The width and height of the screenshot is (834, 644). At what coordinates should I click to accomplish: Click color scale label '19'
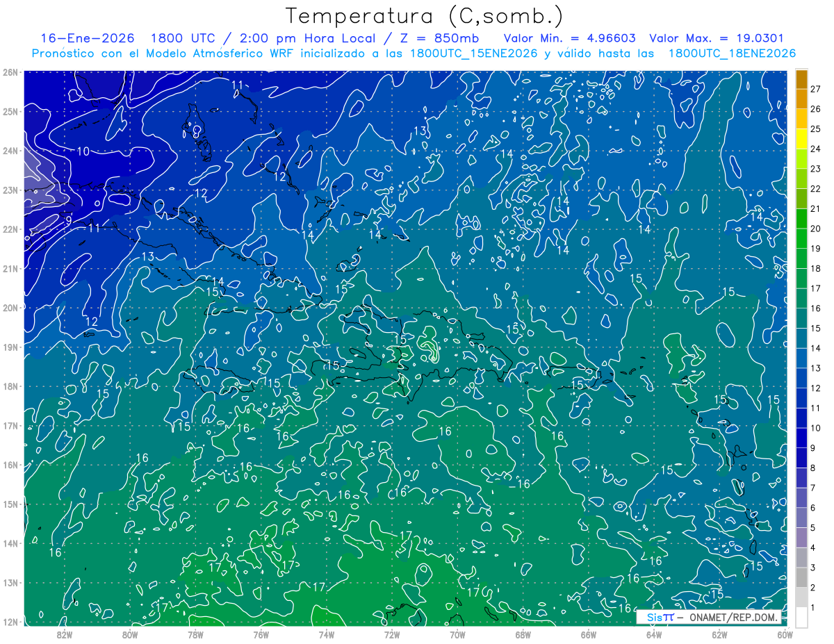tap(815, 249)
